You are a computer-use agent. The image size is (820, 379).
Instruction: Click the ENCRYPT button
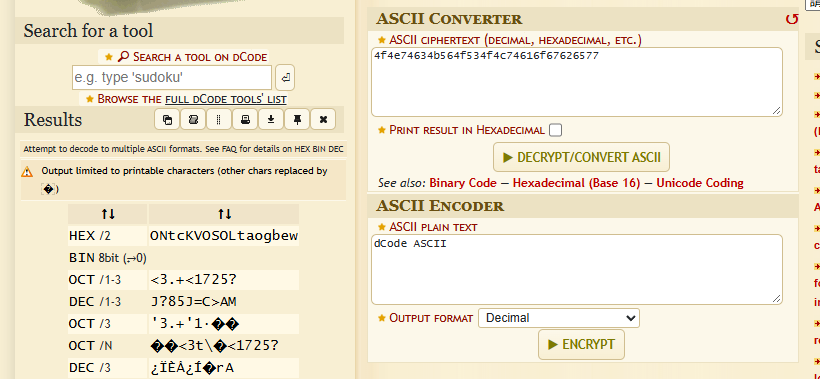coord(581,344)
